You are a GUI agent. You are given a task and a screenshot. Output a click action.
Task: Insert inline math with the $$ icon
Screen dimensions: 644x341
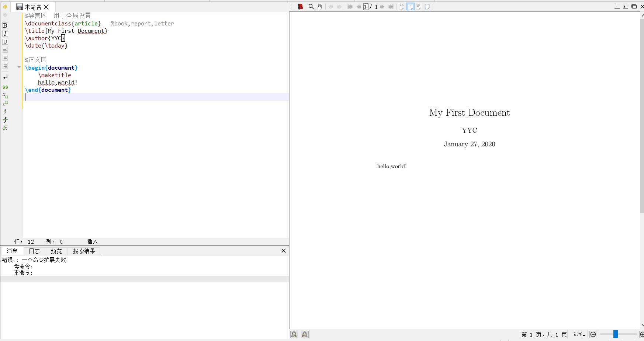point(5,87)
